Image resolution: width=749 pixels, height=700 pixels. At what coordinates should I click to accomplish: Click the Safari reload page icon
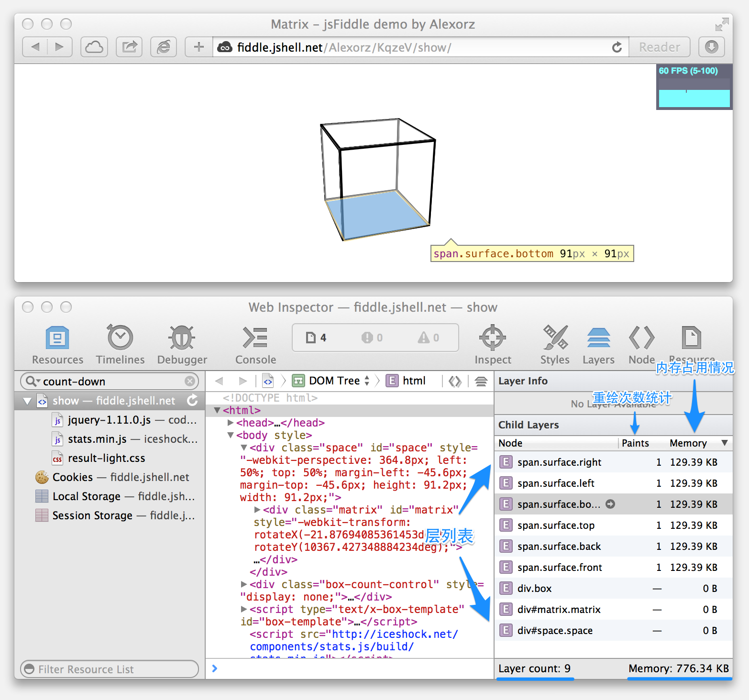pyautogui.click(x=617, y=47)
